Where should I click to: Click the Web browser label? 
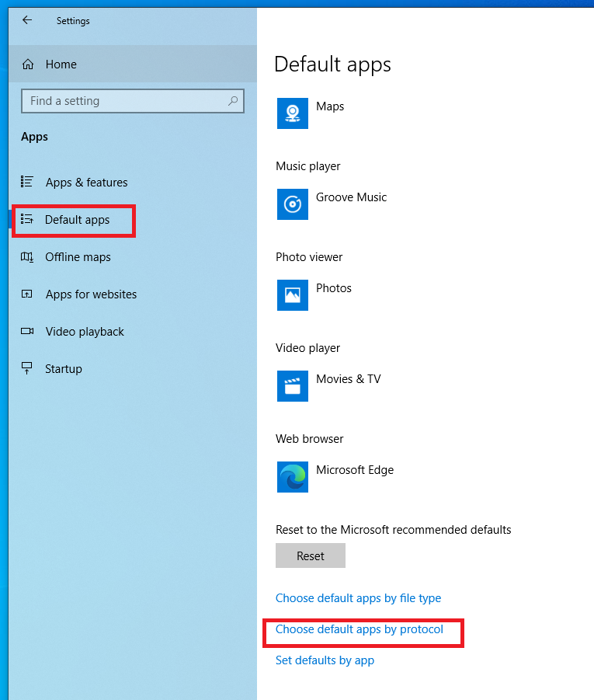point(309,439)
